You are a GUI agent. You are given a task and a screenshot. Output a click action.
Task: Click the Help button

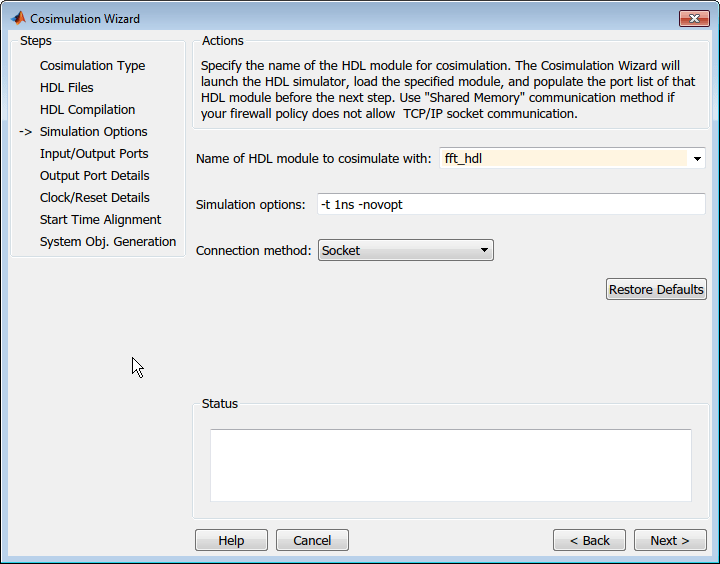click(231, 540)
